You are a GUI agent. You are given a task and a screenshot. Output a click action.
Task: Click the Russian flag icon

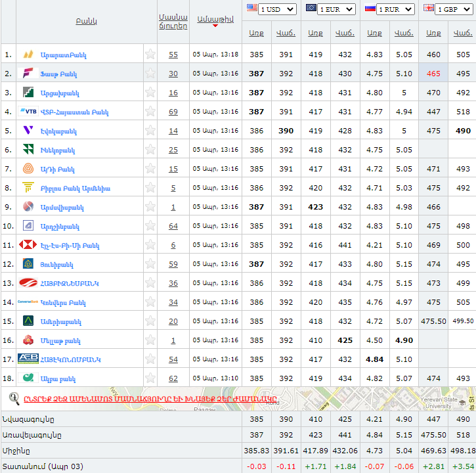point(370,8)
